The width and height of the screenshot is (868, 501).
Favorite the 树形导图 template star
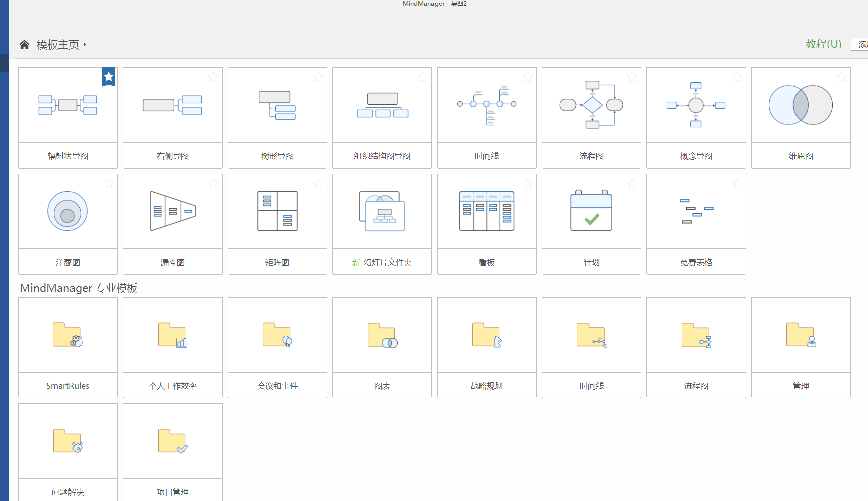coord(318,77)
